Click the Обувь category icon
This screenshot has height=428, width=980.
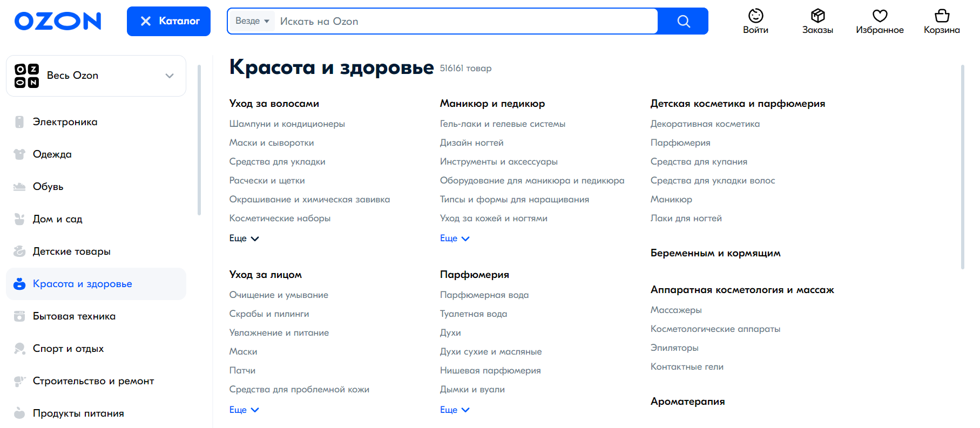click(19, 187)
